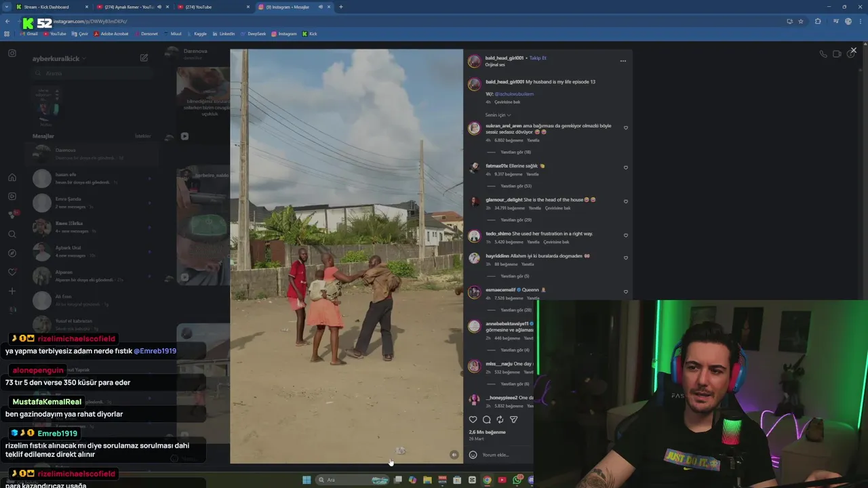Follow bald_head_girl001 via 'Takip Et'
The width and height of the screenshot is (868, 488).
(538, 58)
